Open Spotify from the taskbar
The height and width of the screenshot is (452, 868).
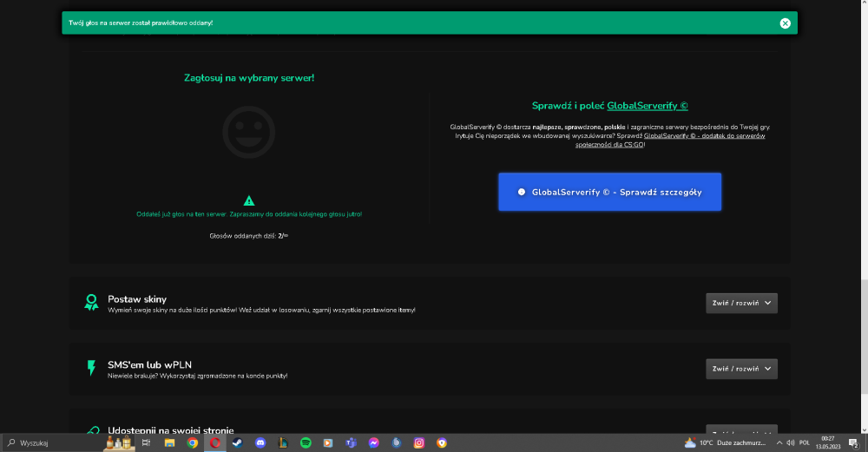point(306,442)
